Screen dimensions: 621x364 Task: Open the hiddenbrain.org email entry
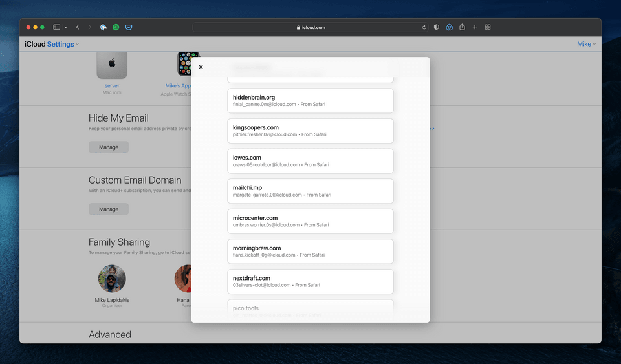pyautogui.click(x=310, y=100)
